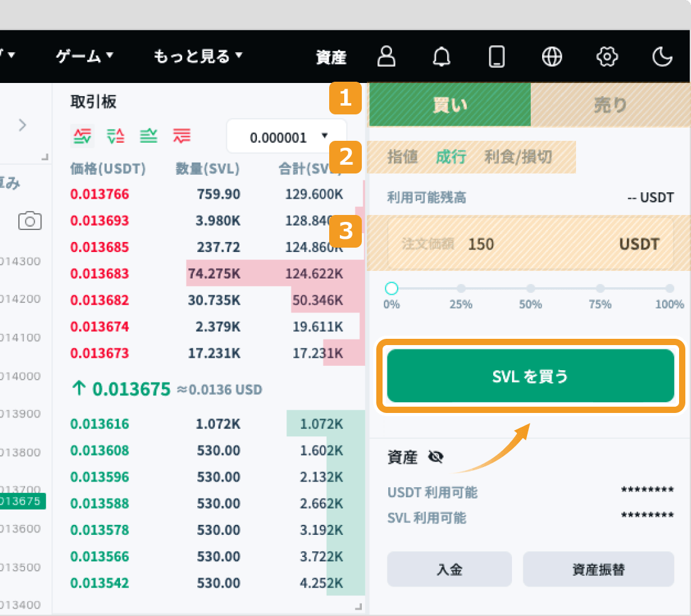Switch order book to buy-and-sell split view

116,135
